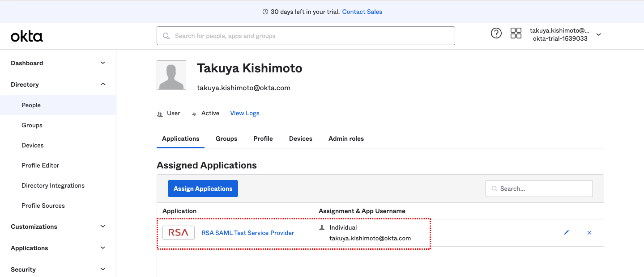Focus the people, apps and groups search
Screen dimensions: 644x277
pos(306,36)
